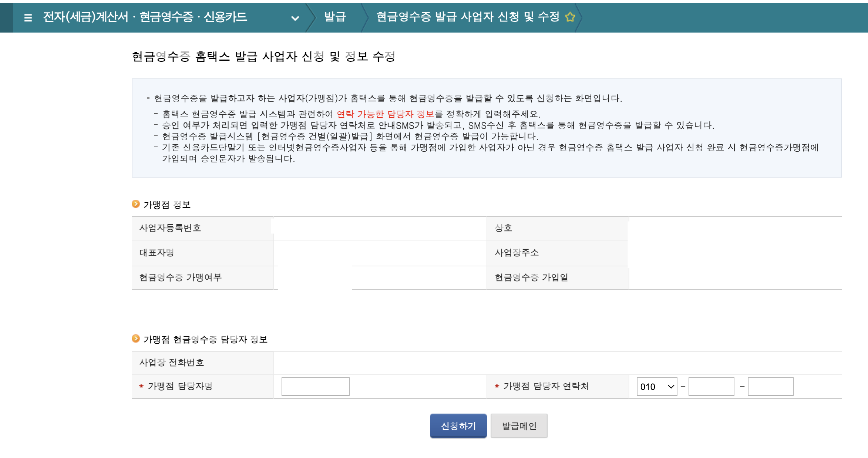The height and width of the screenshot is (458, 868).
Task: Click red asterisk next to 가맹점 담당자명
Action: coord(141,386)
